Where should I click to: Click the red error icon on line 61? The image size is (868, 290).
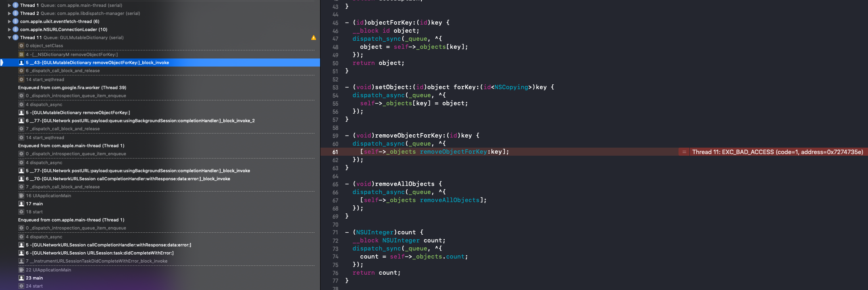(684, 152)
